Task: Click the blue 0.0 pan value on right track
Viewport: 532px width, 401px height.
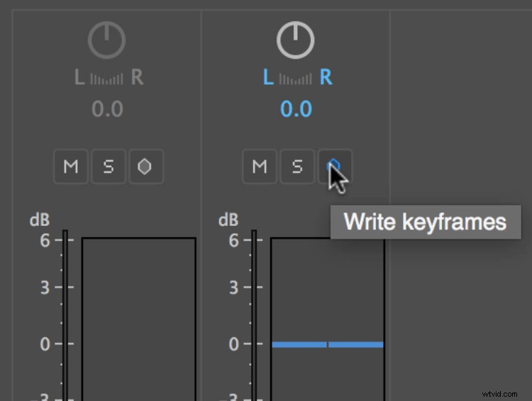Action: tap(296, 109)
